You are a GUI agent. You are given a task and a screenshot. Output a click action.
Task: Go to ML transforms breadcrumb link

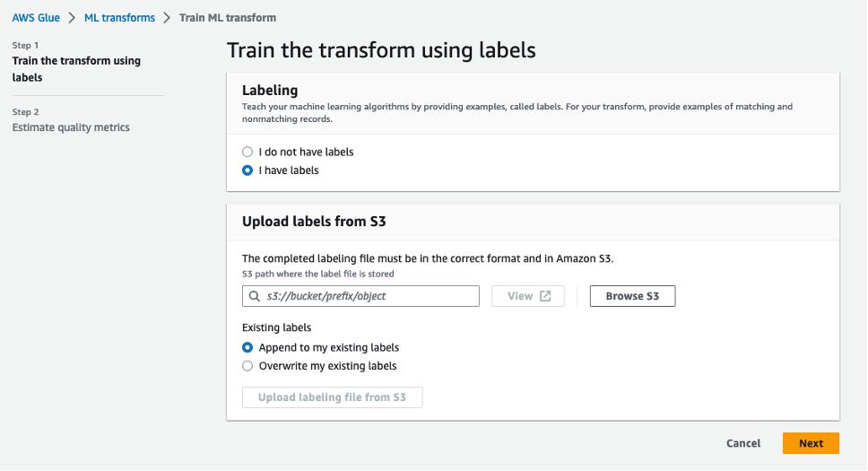tap(119, 18)
